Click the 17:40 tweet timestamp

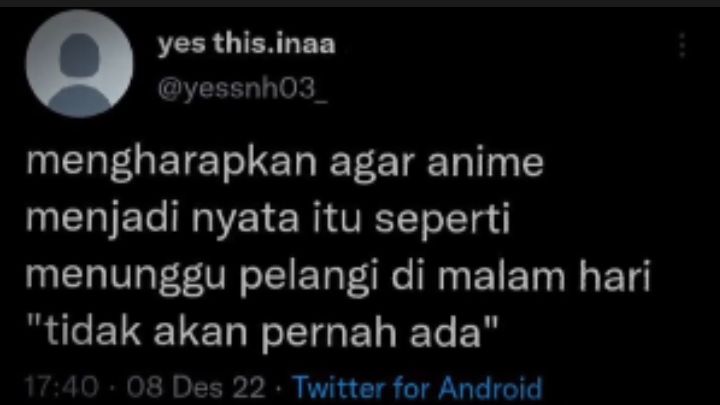pos(62,387)
